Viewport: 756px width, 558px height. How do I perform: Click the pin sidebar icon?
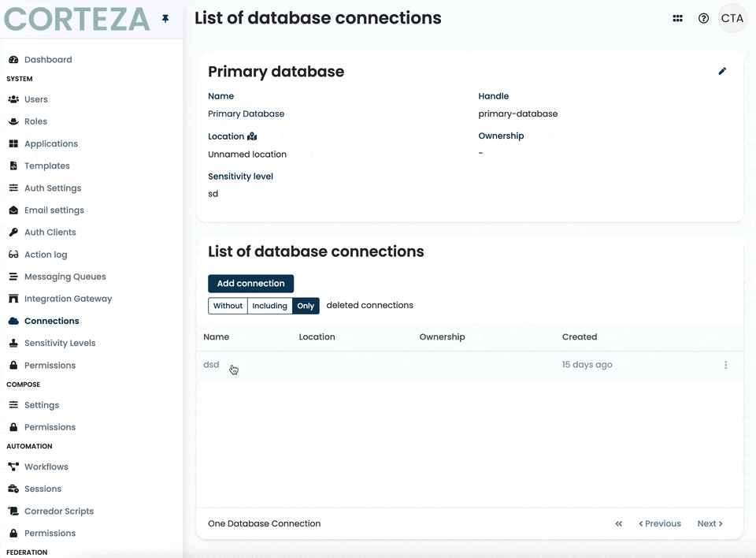[x=165, y=19]
